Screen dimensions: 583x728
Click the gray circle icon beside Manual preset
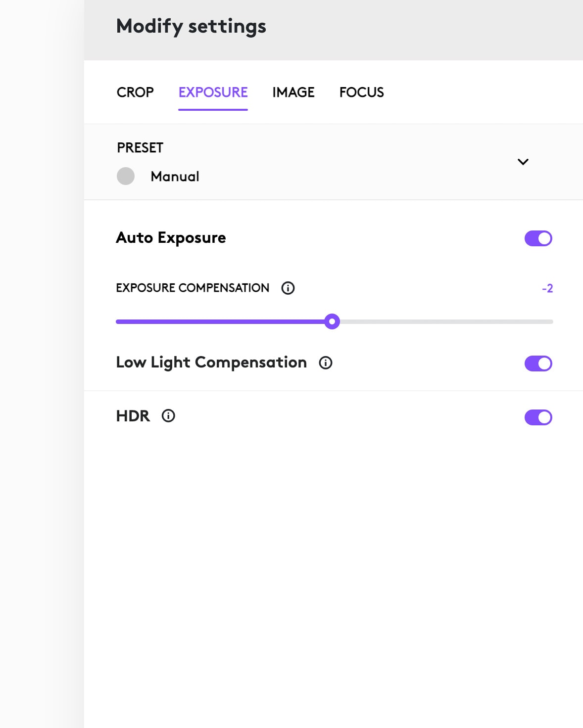coord(126,176)
